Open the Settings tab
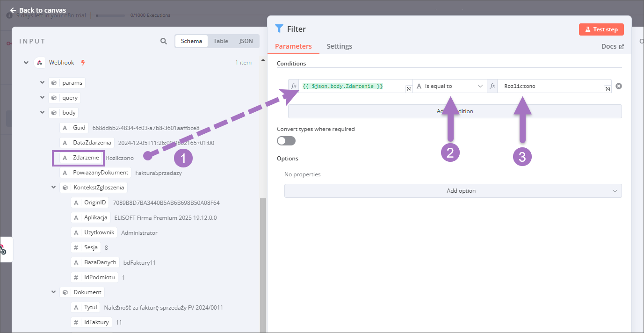Image resolution: width=644 pixels, height=333 pixels. coord(339,46)
